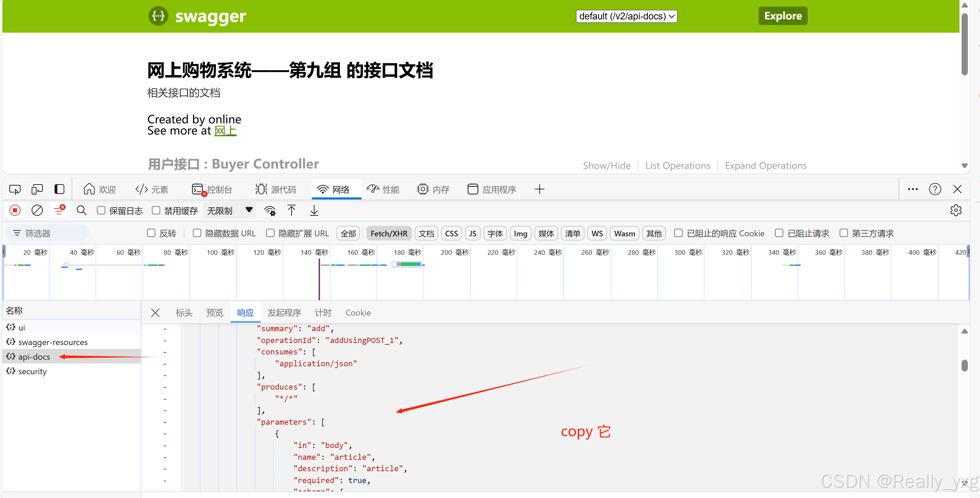
Task: Toggle the device emulation icon
Action: click(37, 189)
